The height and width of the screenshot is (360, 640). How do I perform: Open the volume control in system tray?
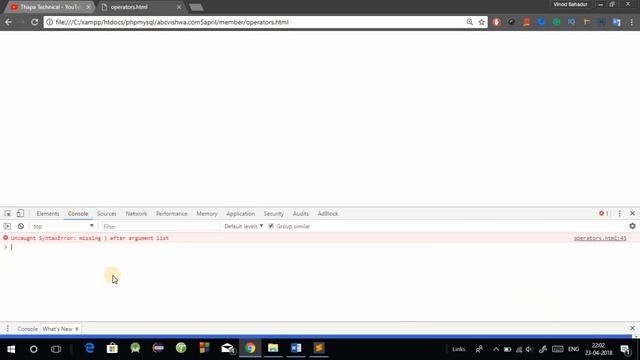[x=529, y=349]
